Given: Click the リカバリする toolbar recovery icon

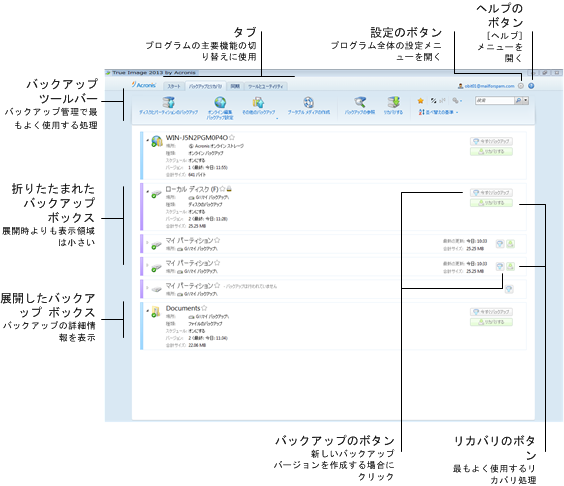Looking at the screenshot, I should pyautogui.click(x=394, y=102).
